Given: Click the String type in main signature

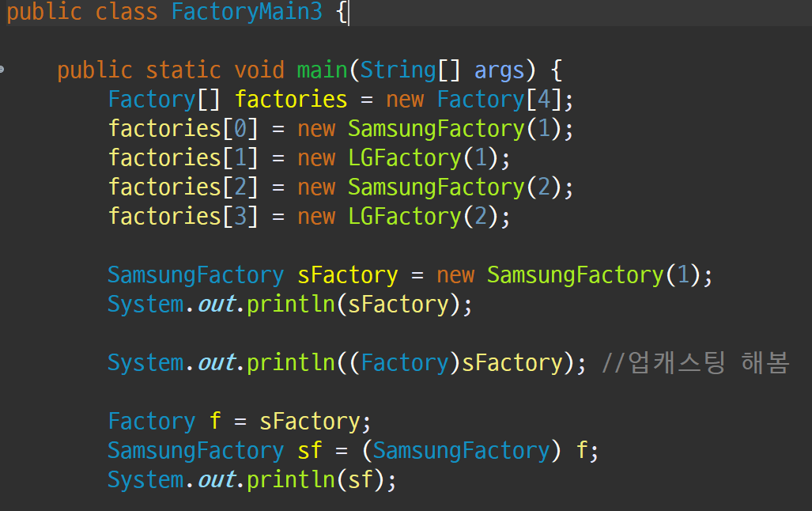Looking at the screenshot, I should pyautogui.click(x=398, y=70).
